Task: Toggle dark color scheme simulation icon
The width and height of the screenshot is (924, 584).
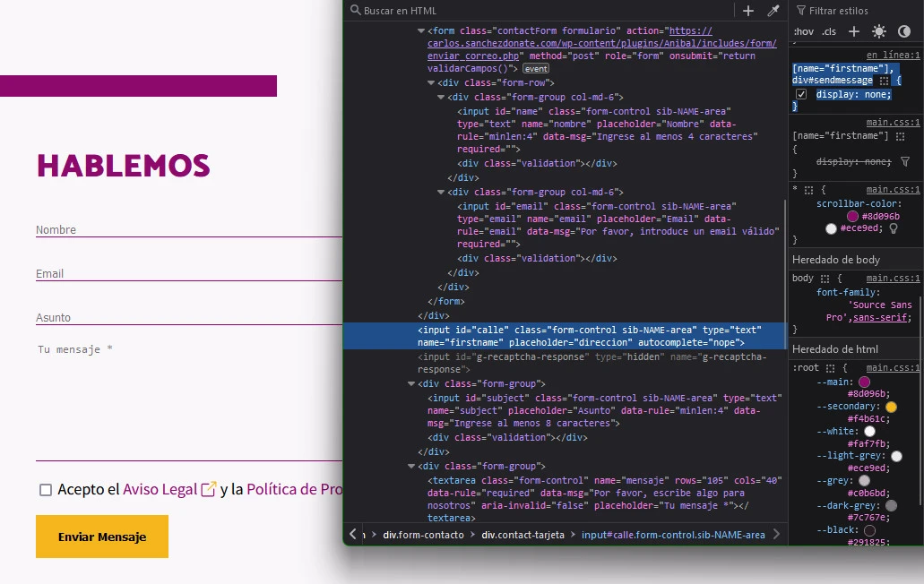Action: [904, 31]
